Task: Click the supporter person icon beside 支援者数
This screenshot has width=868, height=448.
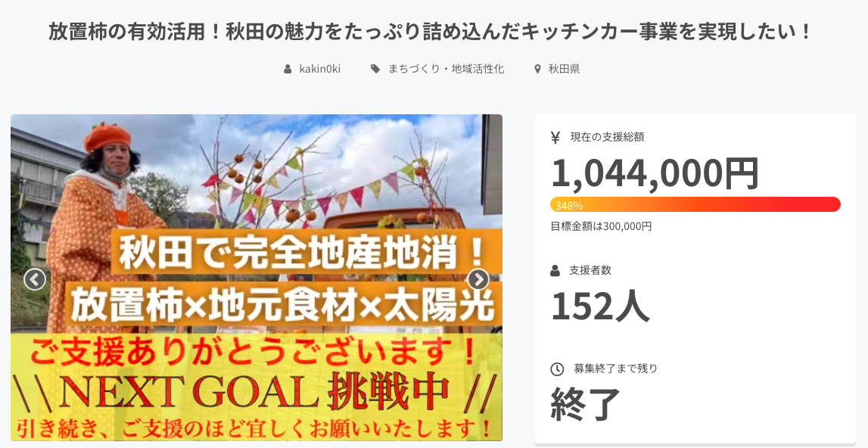Action: [x=555, y=271]
